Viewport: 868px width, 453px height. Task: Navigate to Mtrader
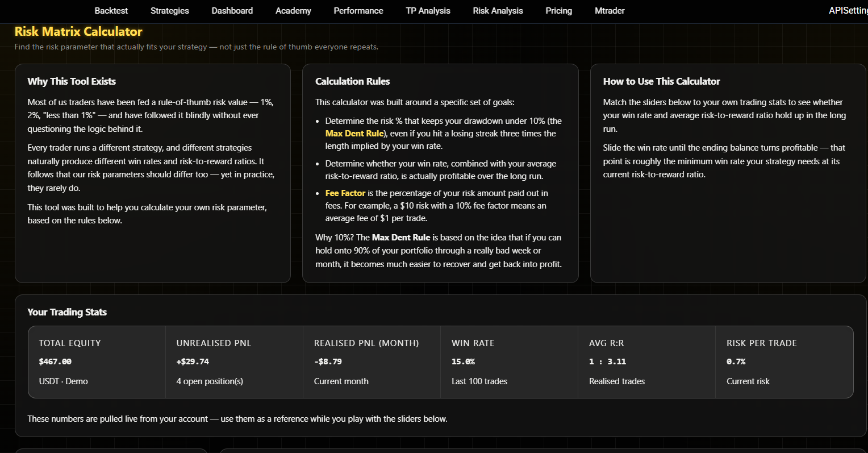coord(610,11)
